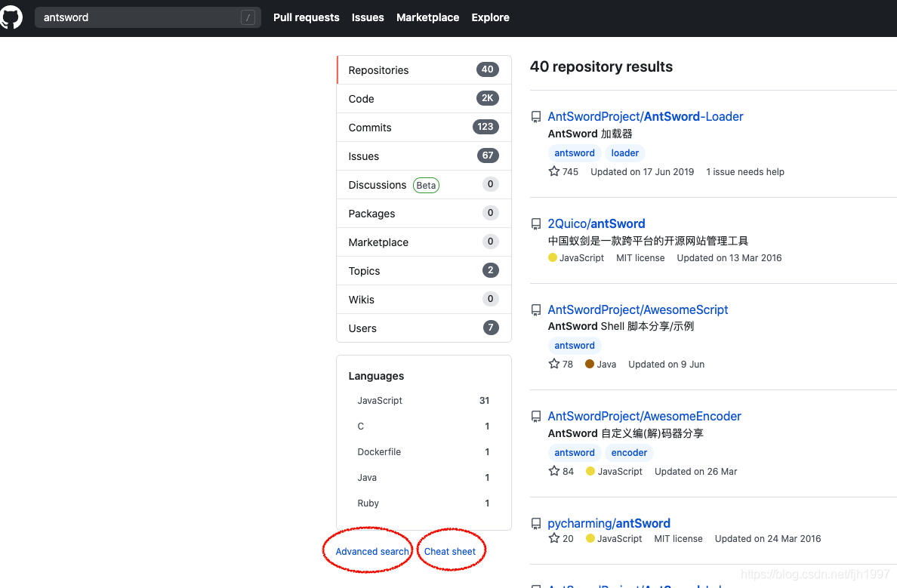Select Issues filter with 67 results
This screenshot has width=897, height=588.
point(424,155)
